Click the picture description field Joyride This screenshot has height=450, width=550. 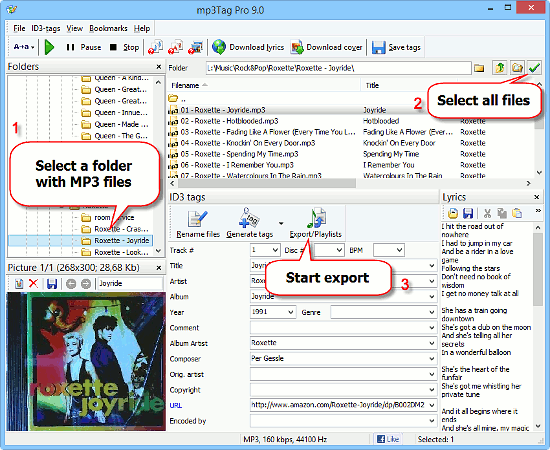click(130, 283)
